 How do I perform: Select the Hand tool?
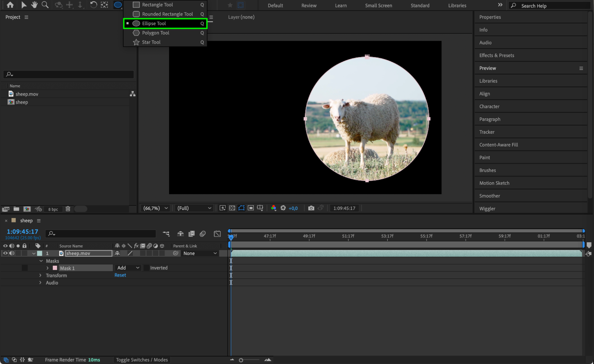tap(34, 5)
